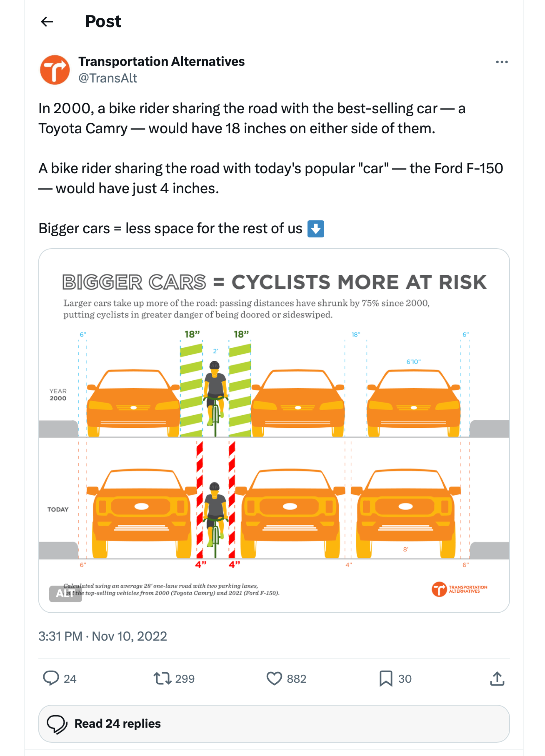Open Transportation Alternatives profile avatar
The height and width of the screenshot is (756, 545).
pos(55,70)
